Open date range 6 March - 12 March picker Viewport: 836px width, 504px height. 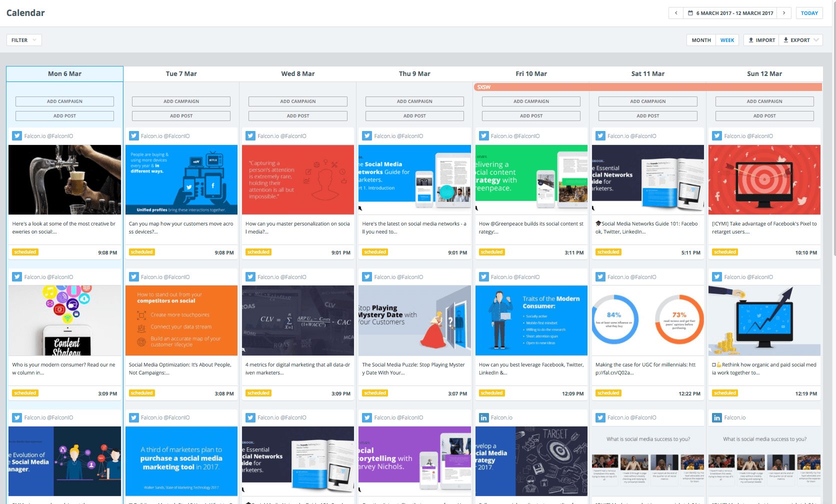[x=730, y=13]
